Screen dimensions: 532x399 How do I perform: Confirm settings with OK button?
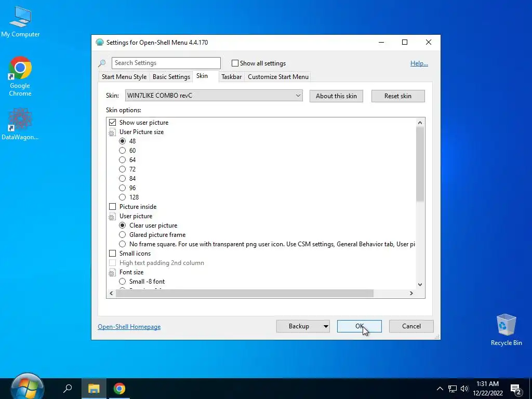360,326
